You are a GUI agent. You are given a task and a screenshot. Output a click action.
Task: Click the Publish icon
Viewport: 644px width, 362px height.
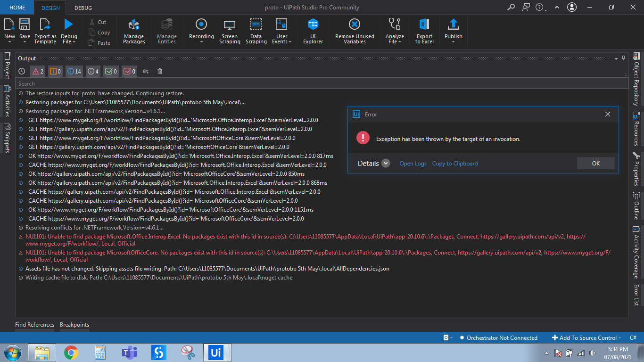click(454, 25)
